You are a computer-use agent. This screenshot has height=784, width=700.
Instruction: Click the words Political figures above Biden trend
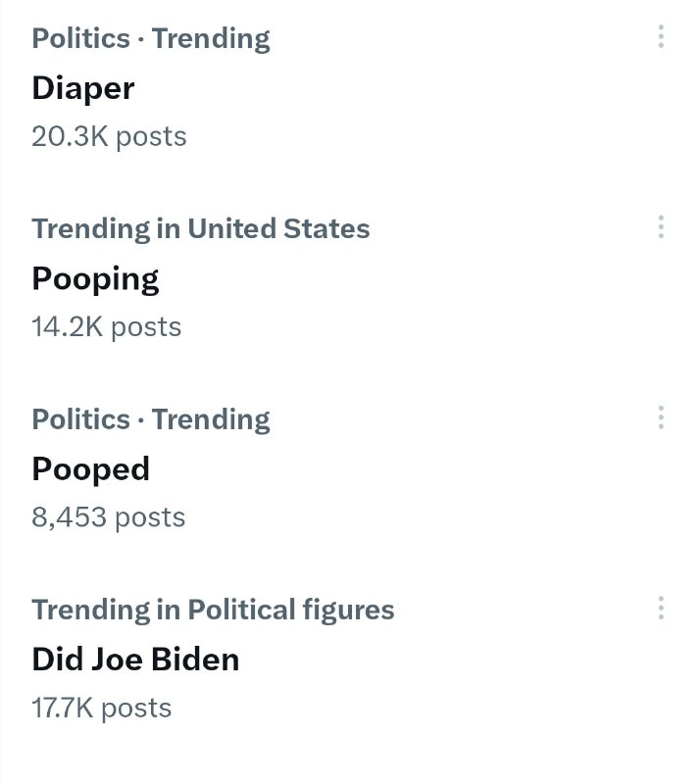coord(291,610)
